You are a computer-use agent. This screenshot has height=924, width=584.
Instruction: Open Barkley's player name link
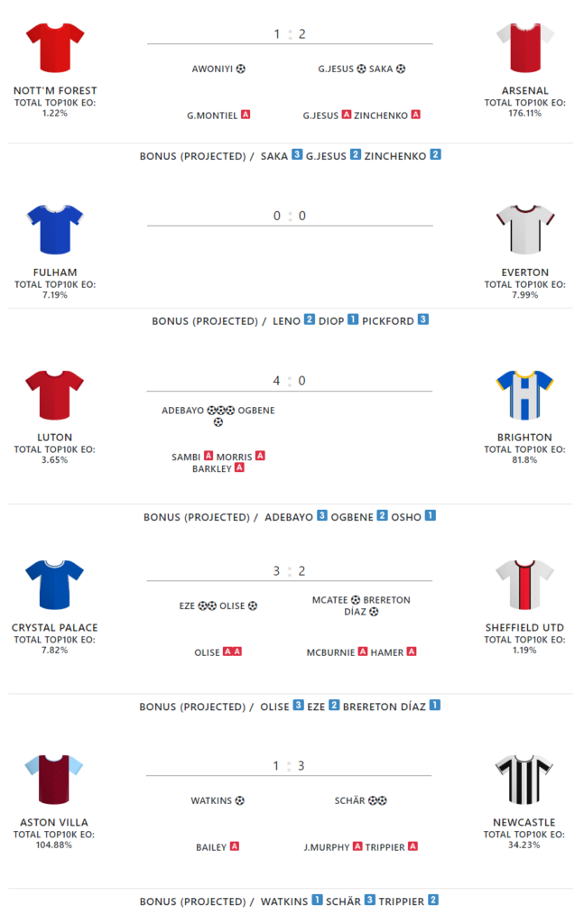pyautogui.click(x=211, y=468)
